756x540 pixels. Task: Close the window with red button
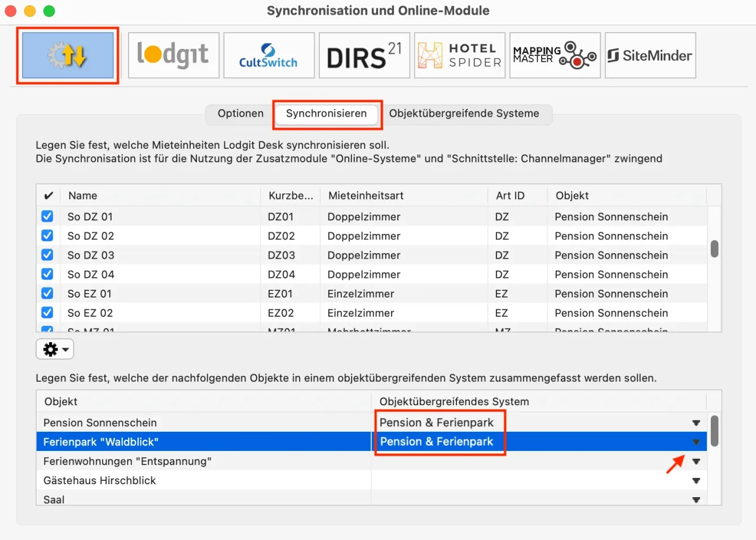[x=11, y=11]
